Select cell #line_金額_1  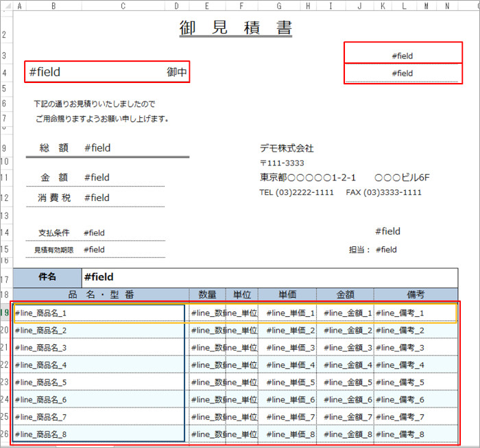point(345,313)
